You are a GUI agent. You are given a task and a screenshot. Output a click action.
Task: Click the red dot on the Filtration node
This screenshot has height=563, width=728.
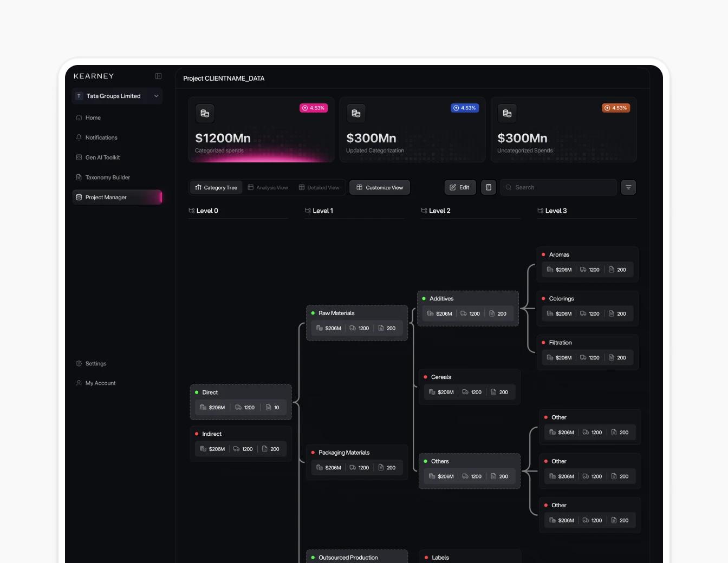click(543, 342)
